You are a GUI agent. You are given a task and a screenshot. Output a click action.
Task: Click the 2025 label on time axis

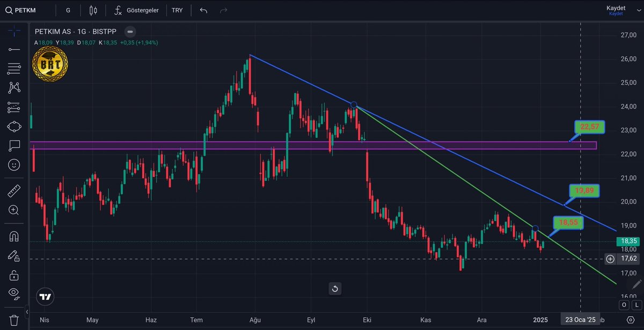click(540, 320)
